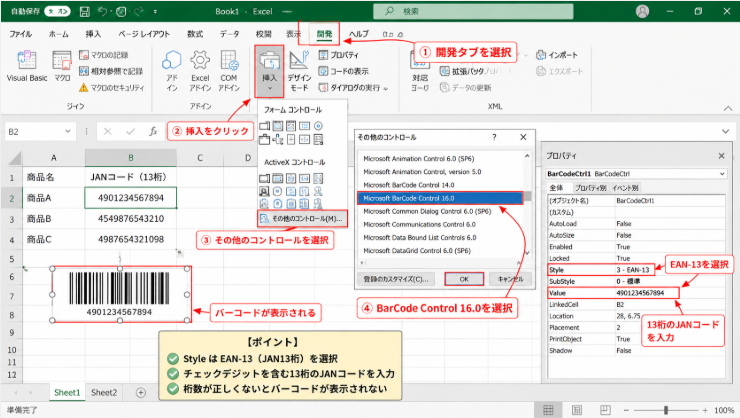Viewport: 740px width, 418px height.
Task: Select cell B3 with 4549876543210
Action: pyautogui.click(x=131, y=219)
